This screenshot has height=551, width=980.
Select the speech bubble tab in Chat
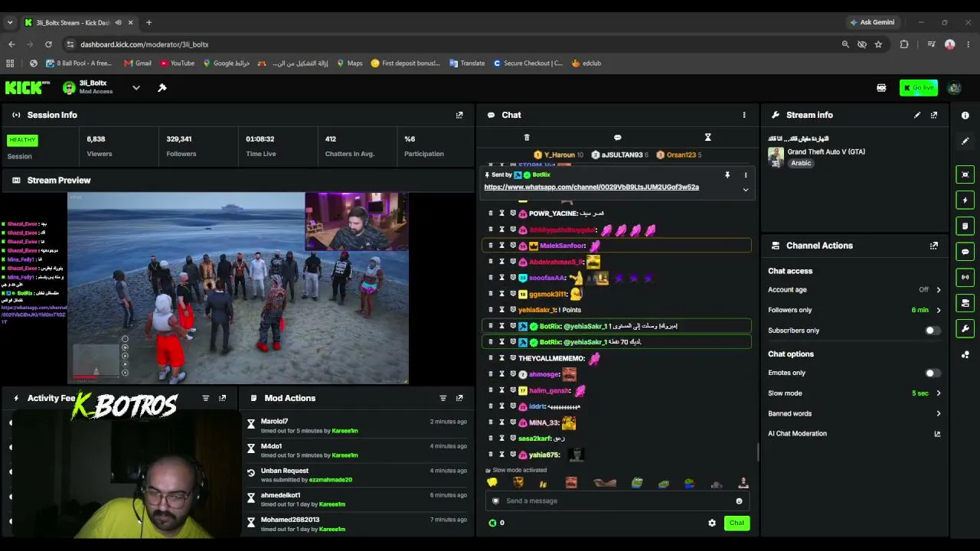tap(617, 138)
